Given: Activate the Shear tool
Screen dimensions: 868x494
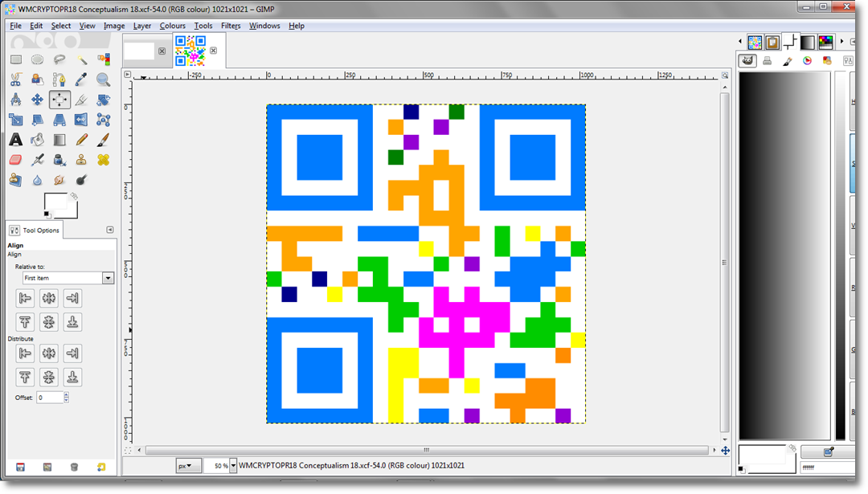Looking at the screenshot, I should tap(37, 120).
